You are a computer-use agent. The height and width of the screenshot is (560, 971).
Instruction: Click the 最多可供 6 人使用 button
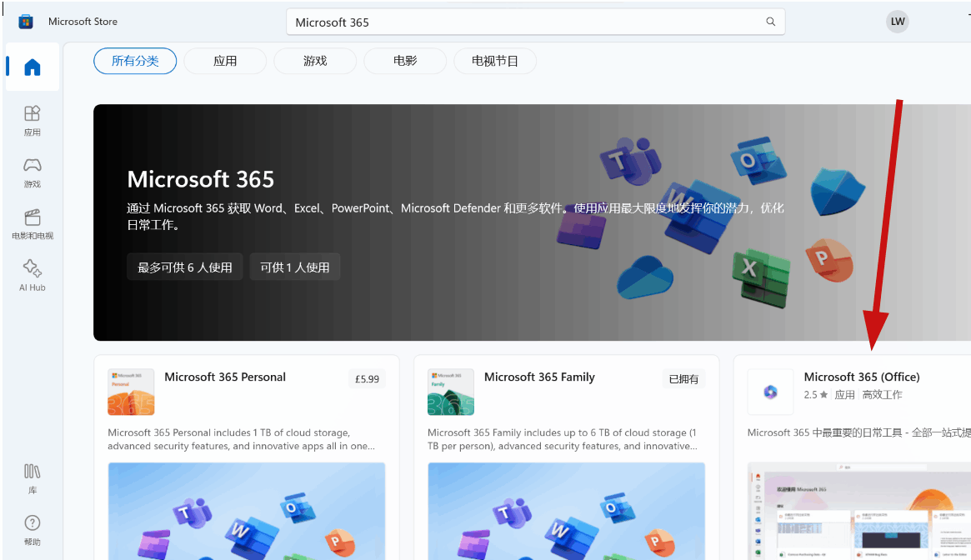pos(184,267)
